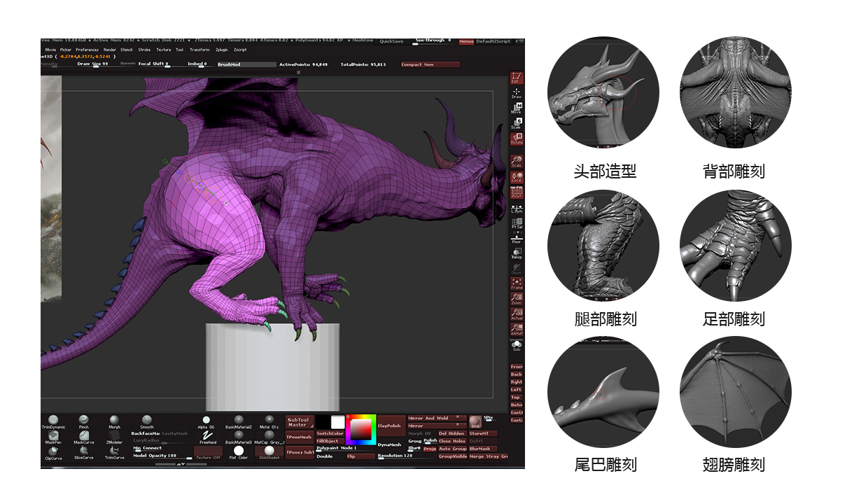Pick the Morph brush
This screenshot has width=847, height=504.
[x=114, y=421]
